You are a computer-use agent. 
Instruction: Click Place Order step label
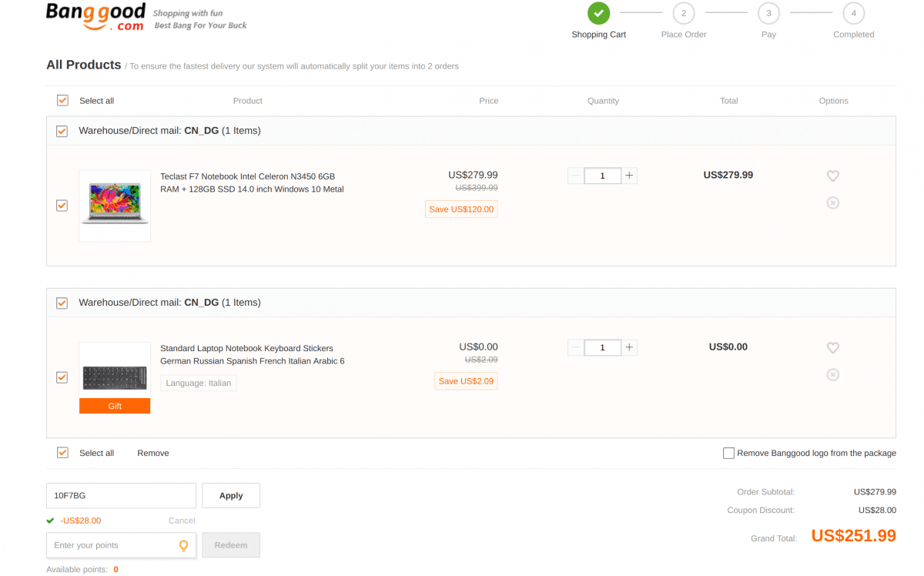pos(683,35)
